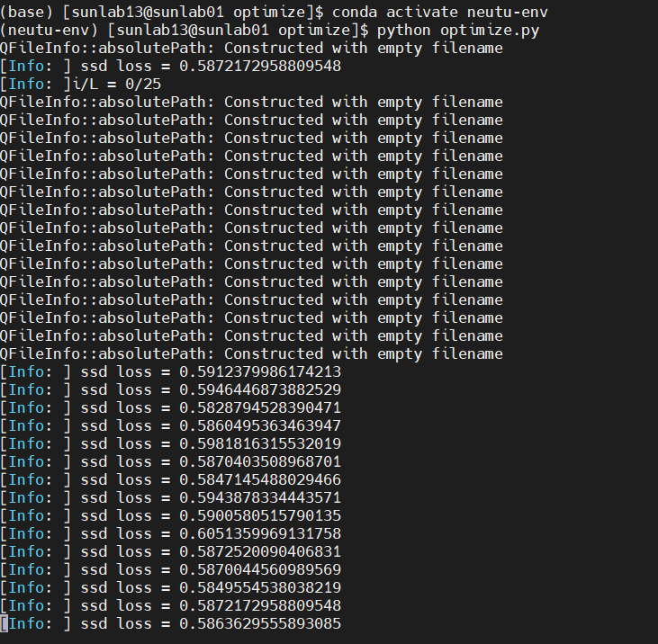Click ssd loss value 0.5847145488029466
This screenshot has width=658, height=644.
point(260,480)
